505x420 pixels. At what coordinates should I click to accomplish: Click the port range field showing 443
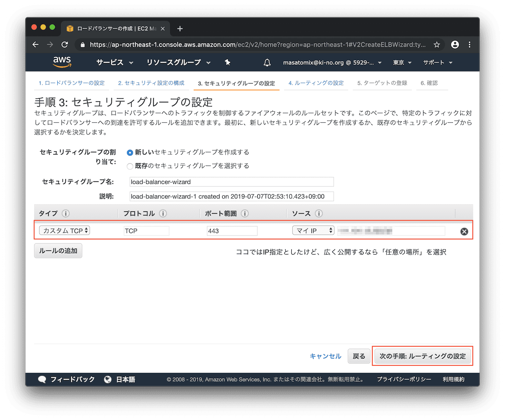point(232,231)
